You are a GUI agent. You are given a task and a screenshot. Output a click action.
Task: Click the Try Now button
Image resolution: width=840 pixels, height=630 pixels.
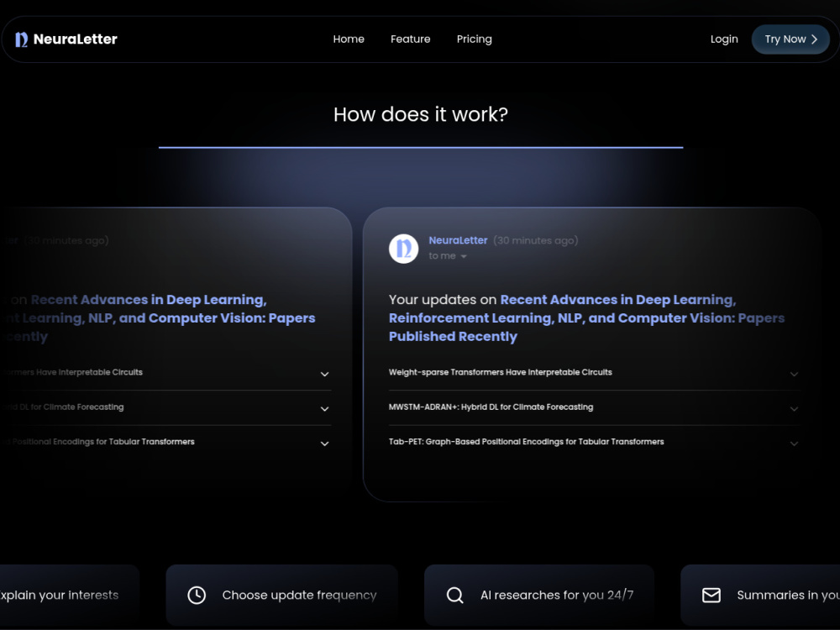pyautogui.click(x=790, y=39)
